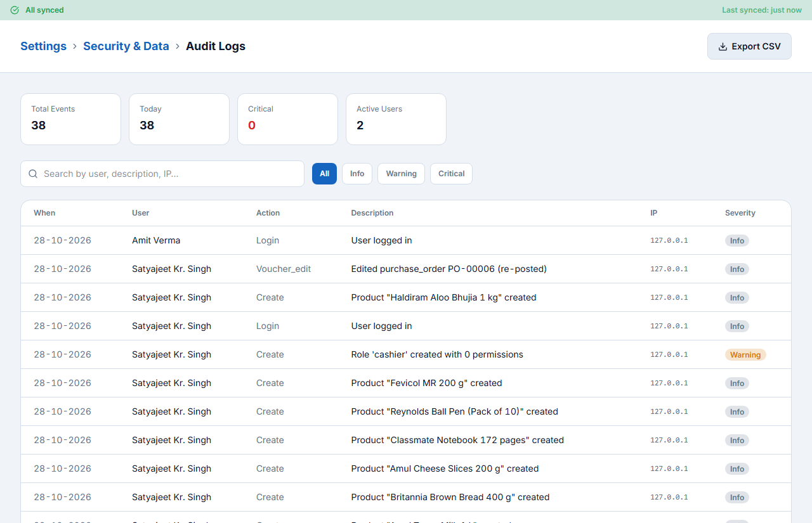Image resolution: width=812 pixels, height=523 pixels.
Task: Filter logs using the Warning filter button
Action: 401,174
